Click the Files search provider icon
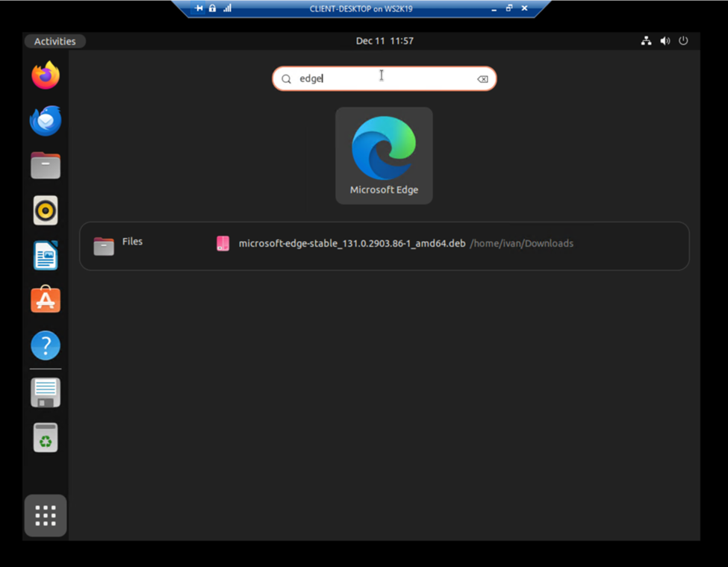 click(104, 246)
